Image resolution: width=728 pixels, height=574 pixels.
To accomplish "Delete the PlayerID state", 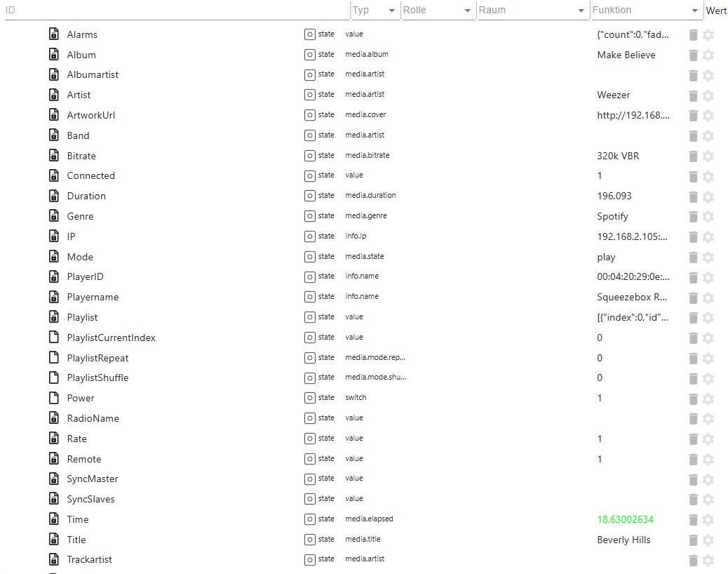I will pos(693,278).
